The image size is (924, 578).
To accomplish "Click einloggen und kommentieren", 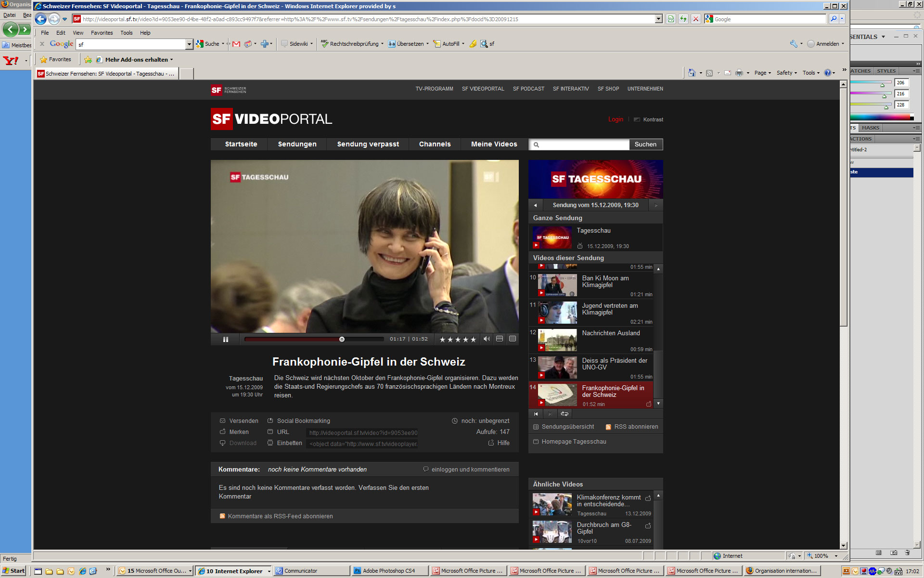I will click(466, 470).
